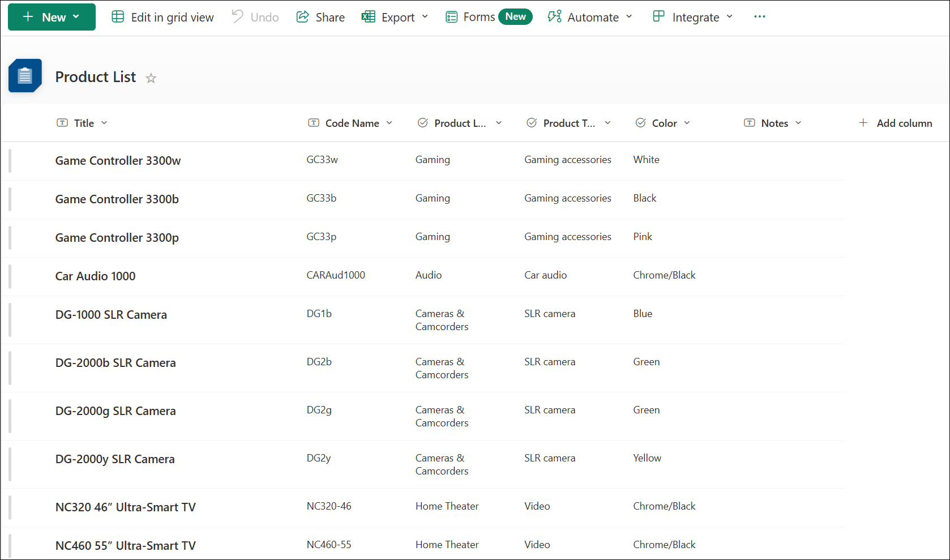This screenshot has height=560, width=950.
Task: Select the Undo icon
Action: pyautogui.click(x=237, y=16)
